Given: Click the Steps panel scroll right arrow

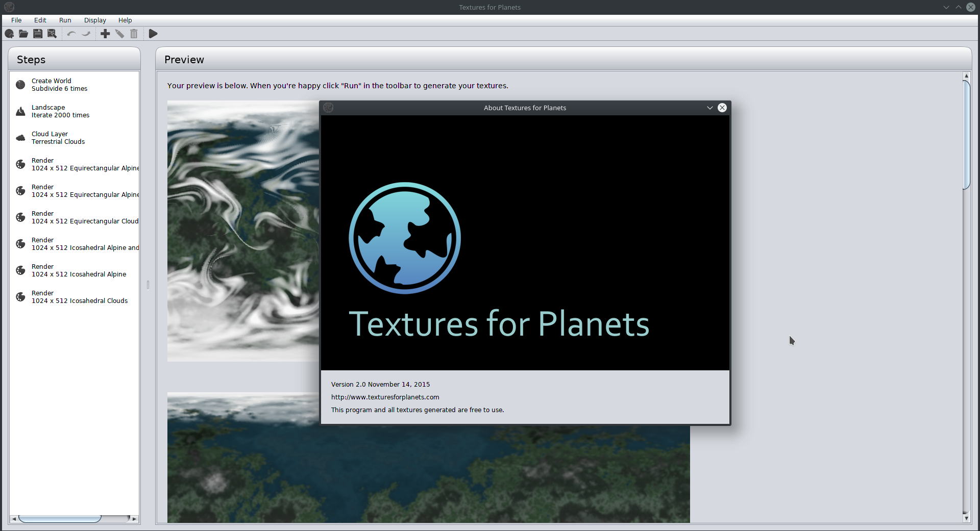Looking at the screenshot, I should [x=134, y=519].
